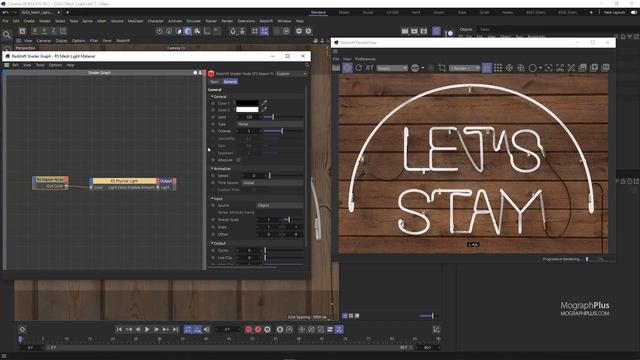Screen dimensions: 640x360
Task: Click the RenderView globe sphere icon
Action: click(415, 68)
